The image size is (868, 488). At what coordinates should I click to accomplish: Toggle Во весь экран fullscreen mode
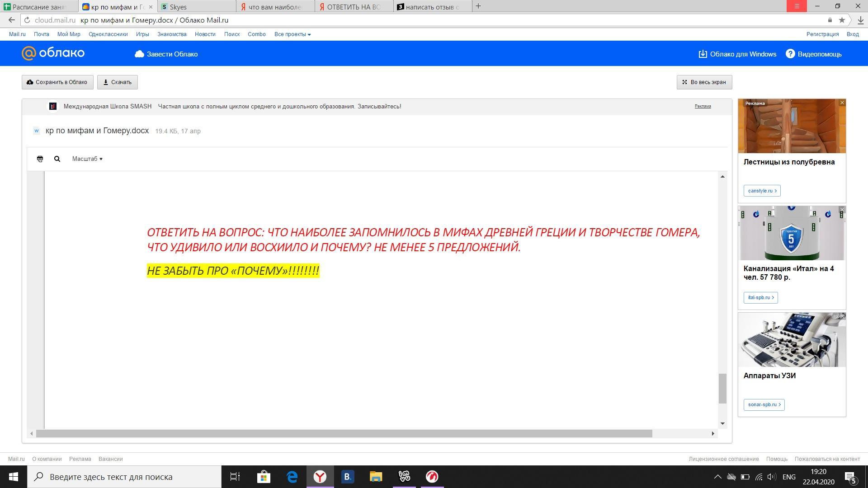tap(704, 82)
